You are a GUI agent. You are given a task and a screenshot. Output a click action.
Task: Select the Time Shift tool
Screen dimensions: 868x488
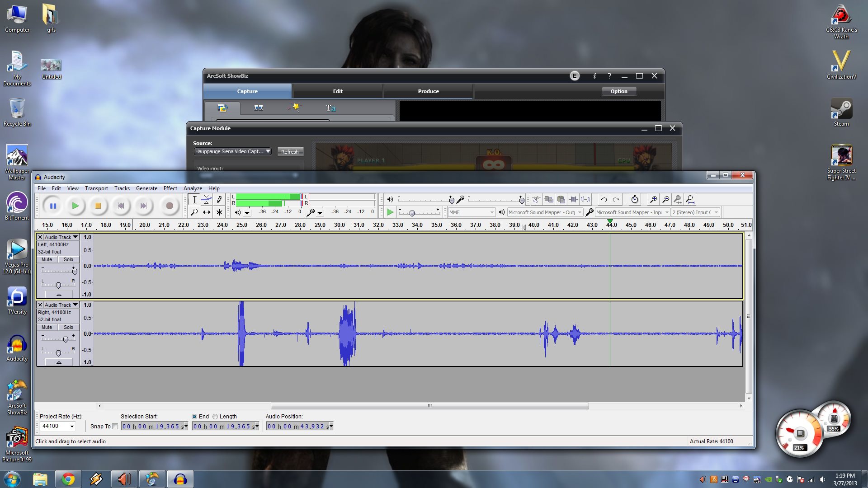tap(207, 212)
